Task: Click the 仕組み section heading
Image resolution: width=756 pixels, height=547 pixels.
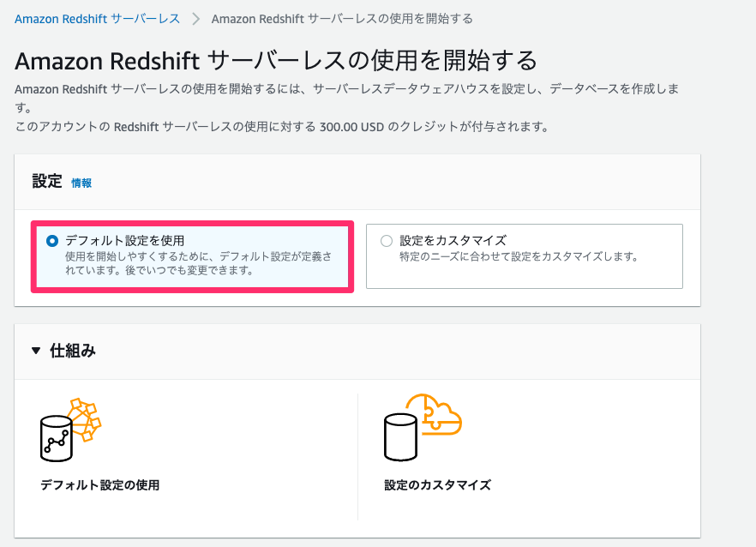Action: click(73, 351)
